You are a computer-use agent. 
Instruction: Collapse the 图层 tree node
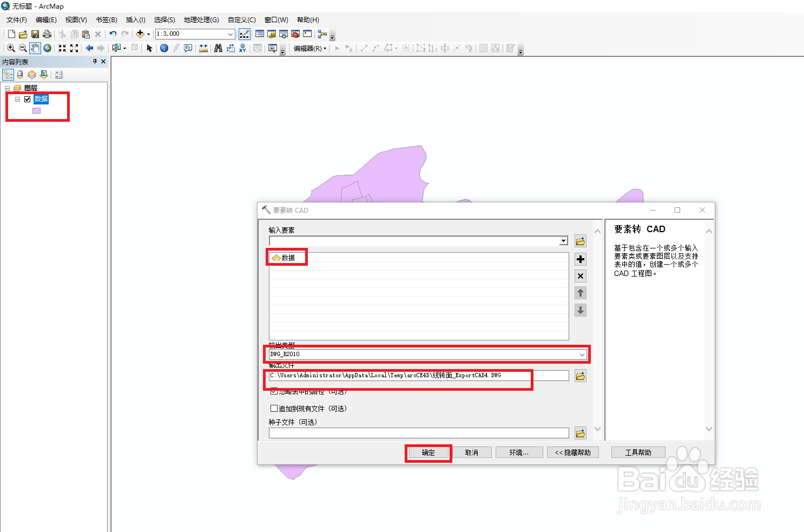[x=7, y=88]
